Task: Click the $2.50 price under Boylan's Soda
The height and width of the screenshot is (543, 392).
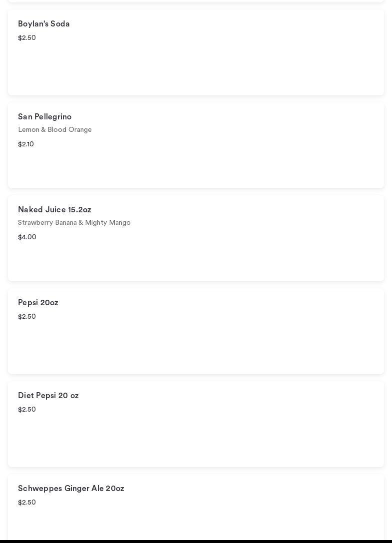Action: (x=27, y=38)
